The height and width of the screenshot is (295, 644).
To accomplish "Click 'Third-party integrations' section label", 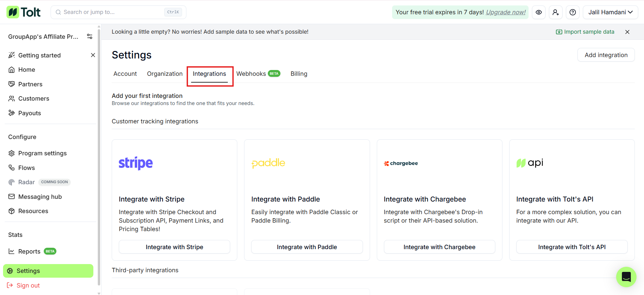I will click(145, 270).
